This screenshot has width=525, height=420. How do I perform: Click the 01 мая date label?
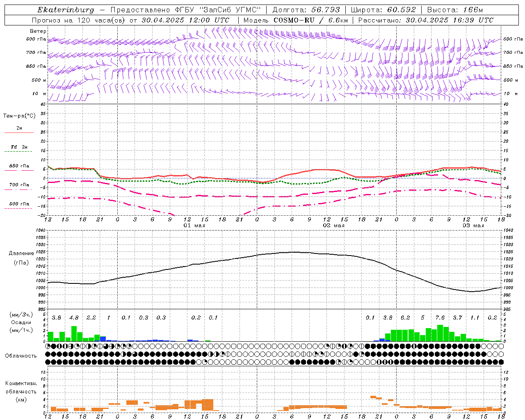(194, 226)
